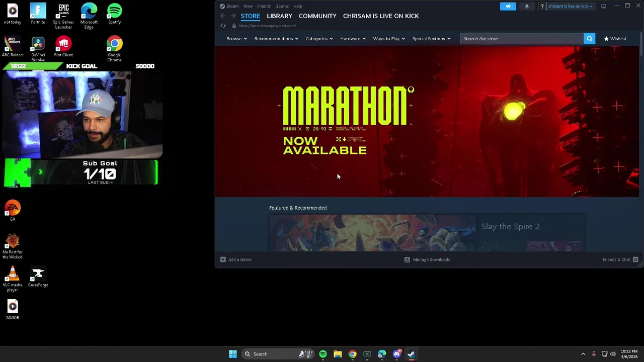Click the Slay the Spire 2 artwork
This screenshot has height=362, width=644.
point(372,233)
